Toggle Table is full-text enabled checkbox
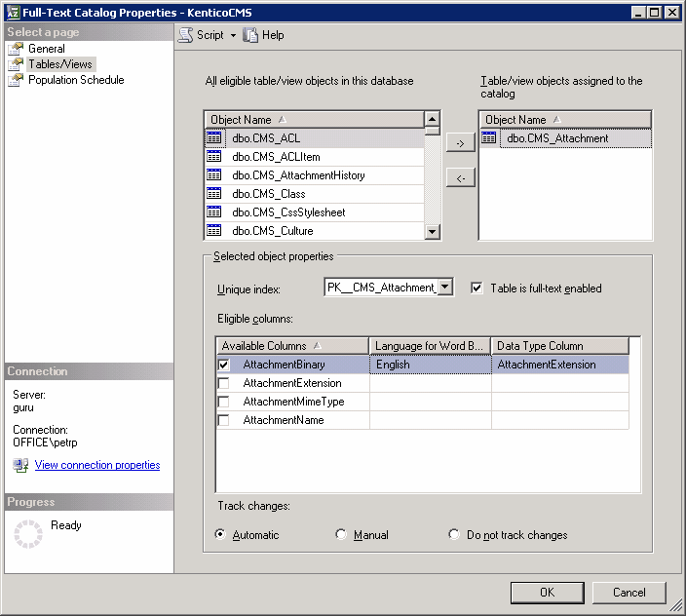This screenshot has width=686, height=616. click(x=476, y=288)
